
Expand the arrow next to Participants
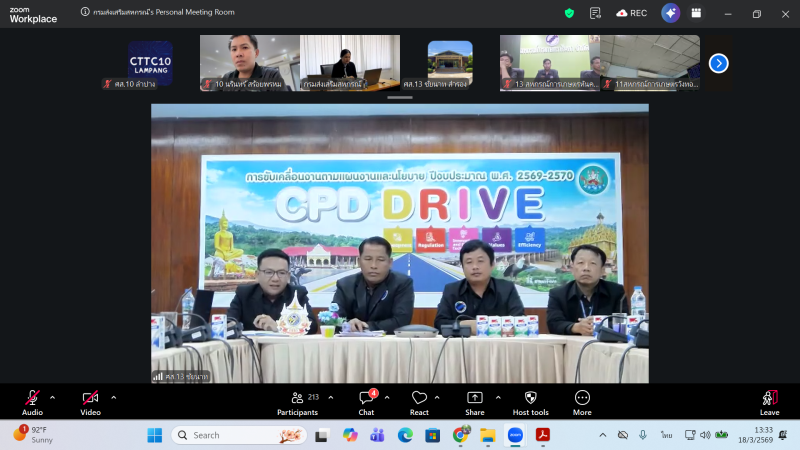click(331, 397)
